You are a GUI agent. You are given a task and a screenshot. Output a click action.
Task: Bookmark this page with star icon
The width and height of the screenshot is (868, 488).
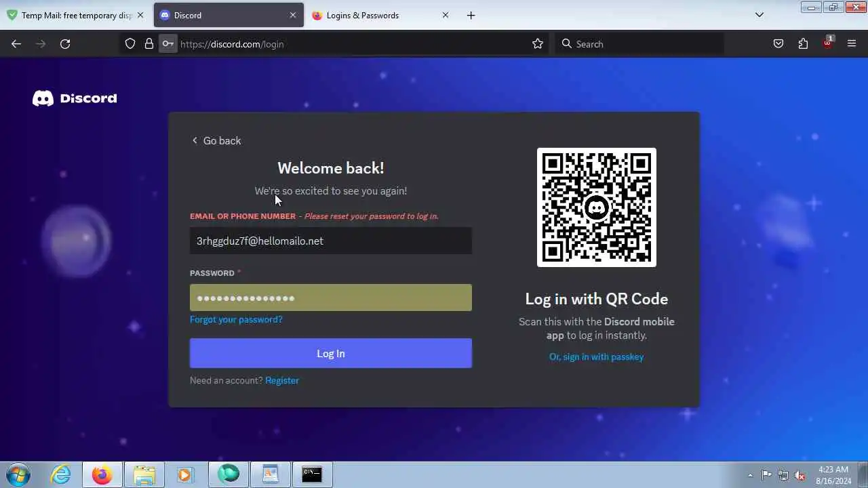(x=538, y=44)
